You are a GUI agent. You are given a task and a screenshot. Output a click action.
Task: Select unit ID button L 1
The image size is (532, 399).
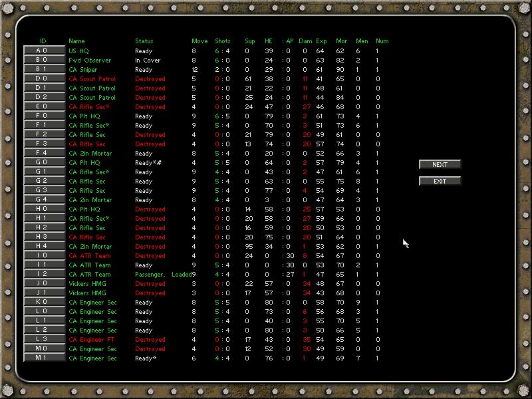(44, 321)
